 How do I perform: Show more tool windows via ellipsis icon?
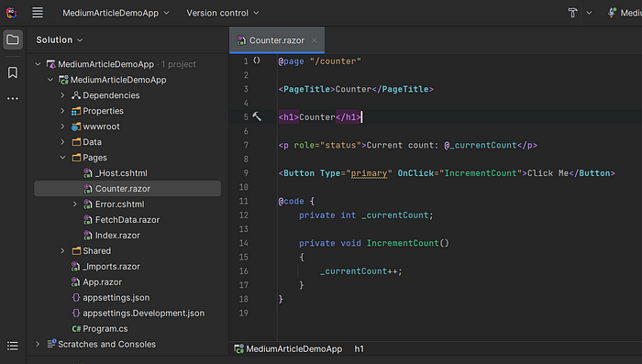pos(13,99)
